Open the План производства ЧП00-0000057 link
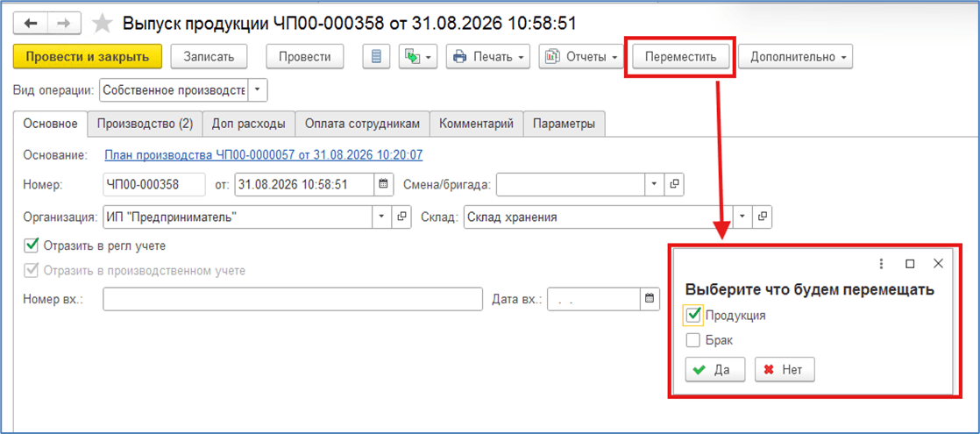 (263, 154)
